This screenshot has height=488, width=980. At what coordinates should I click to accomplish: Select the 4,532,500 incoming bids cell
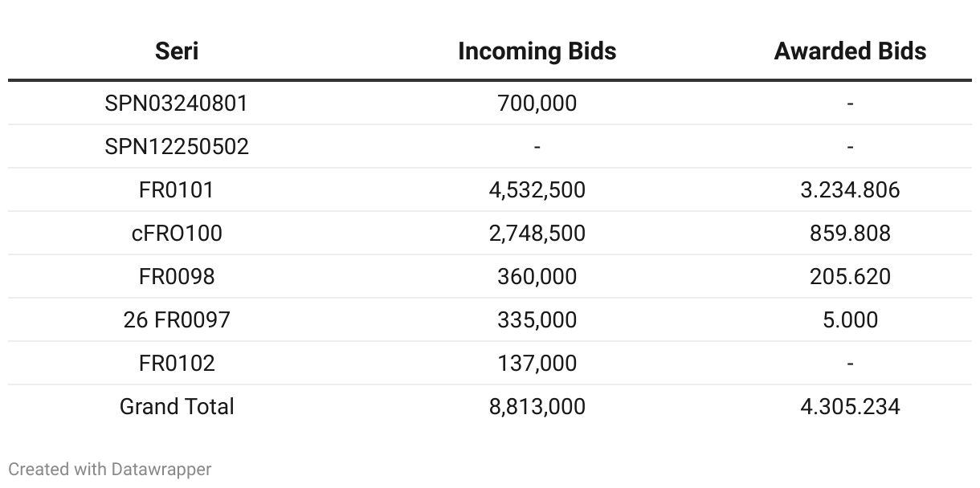pyautogui.click(x=537, y=190)
